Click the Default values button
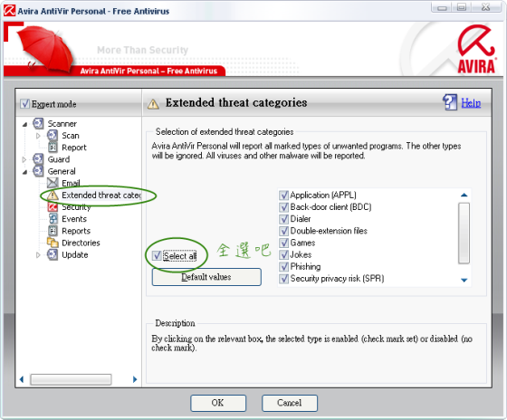This screenshot has width=507, height=420. coord(206,277)
